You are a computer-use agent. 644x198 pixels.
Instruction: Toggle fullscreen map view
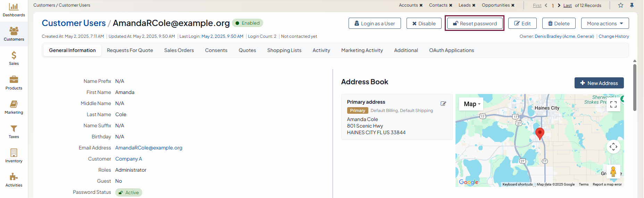click(613, 104)
